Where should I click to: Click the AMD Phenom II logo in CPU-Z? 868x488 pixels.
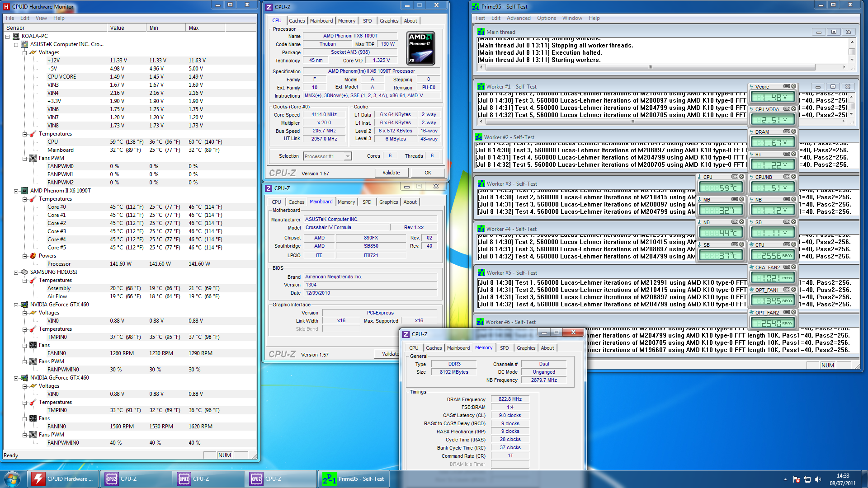coord(420,47)
